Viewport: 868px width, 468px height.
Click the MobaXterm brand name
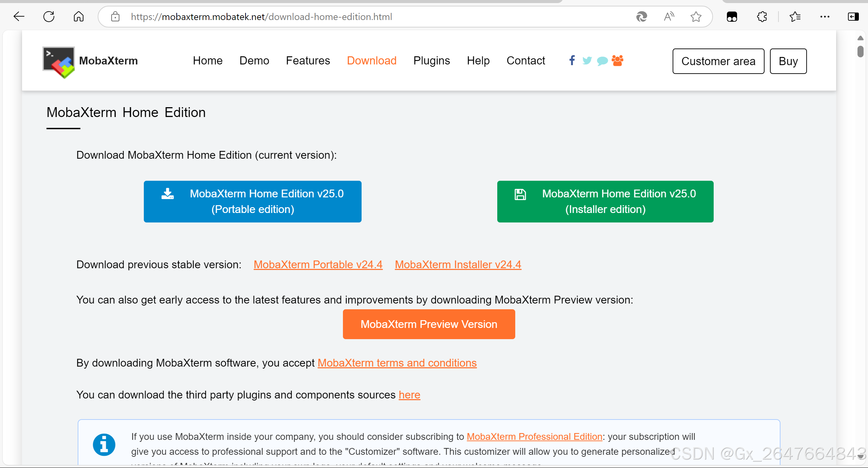[108, 61]
